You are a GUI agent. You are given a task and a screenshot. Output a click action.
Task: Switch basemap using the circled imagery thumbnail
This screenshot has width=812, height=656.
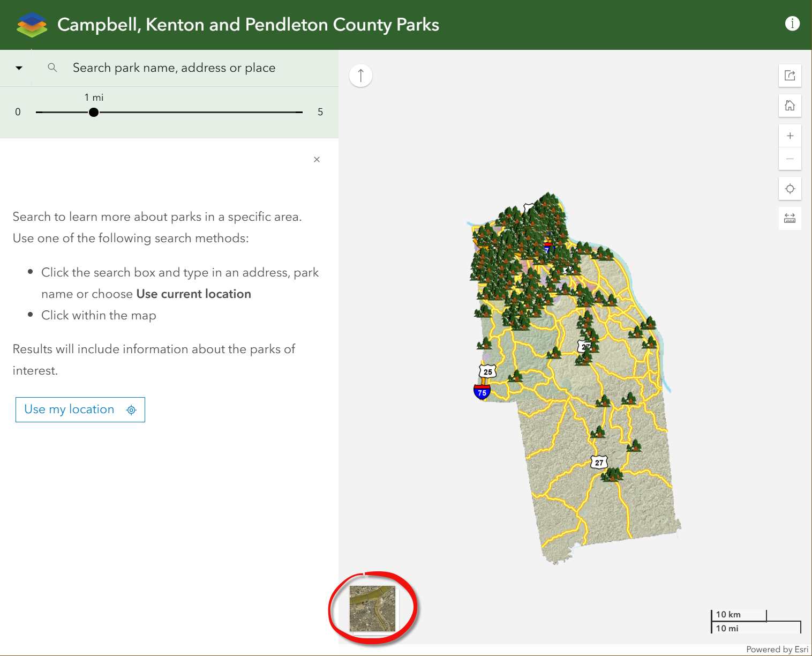372,609
